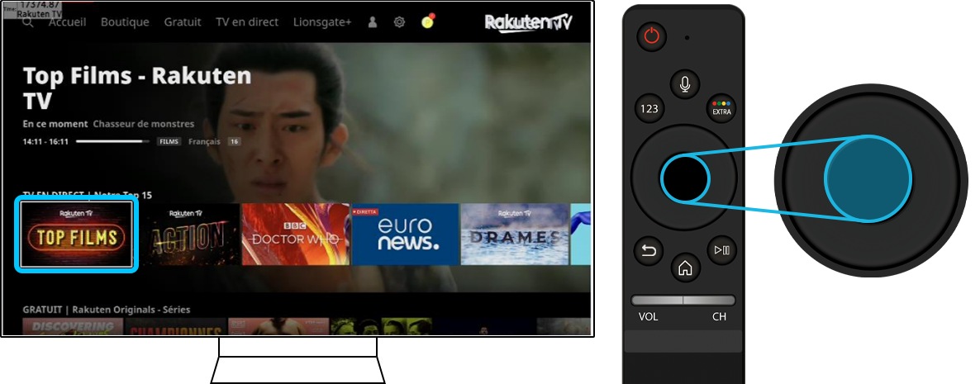
Task: Open the euronews channel tile
Action: [x=405, y=235]
